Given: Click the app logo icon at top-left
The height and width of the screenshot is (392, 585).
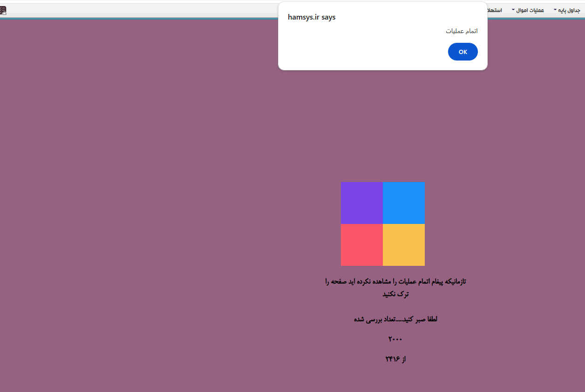Looking at the screenshot, I should click(x=3, y=10).
